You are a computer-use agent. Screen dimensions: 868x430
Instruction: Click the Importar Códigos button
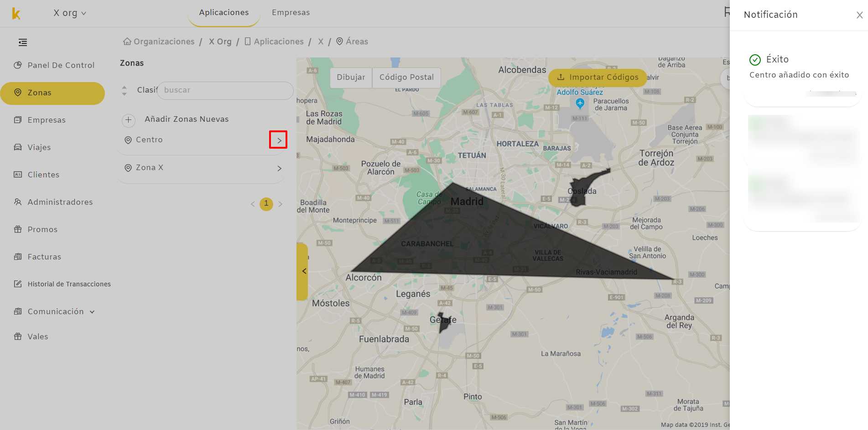(598, 78)
